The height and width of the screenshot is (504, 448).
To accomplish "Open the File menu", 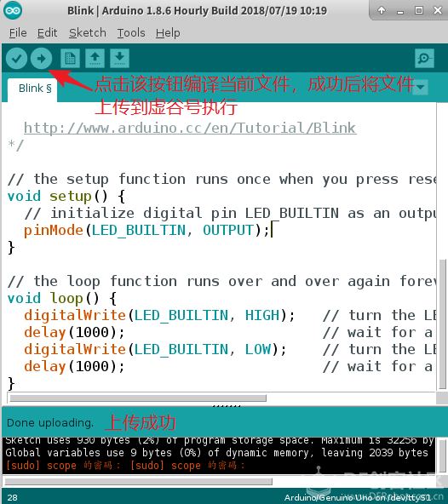I will [18, 33].
